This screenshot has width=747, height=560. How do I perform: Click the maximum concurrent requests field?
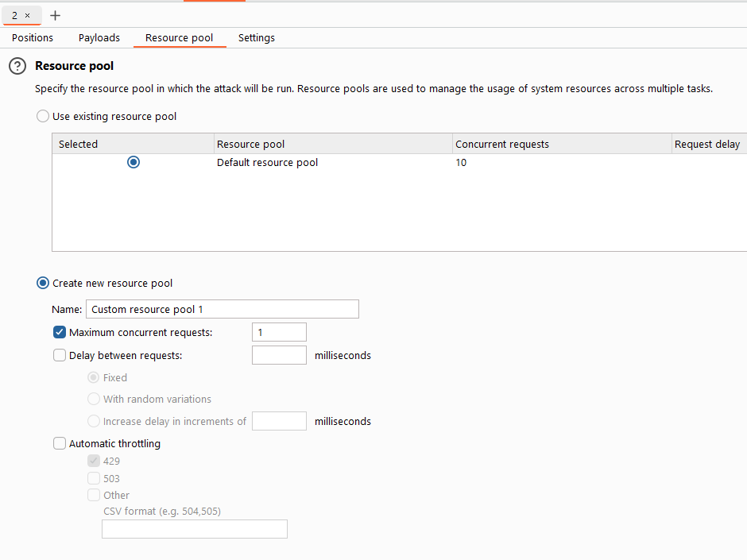click(279, 332)
